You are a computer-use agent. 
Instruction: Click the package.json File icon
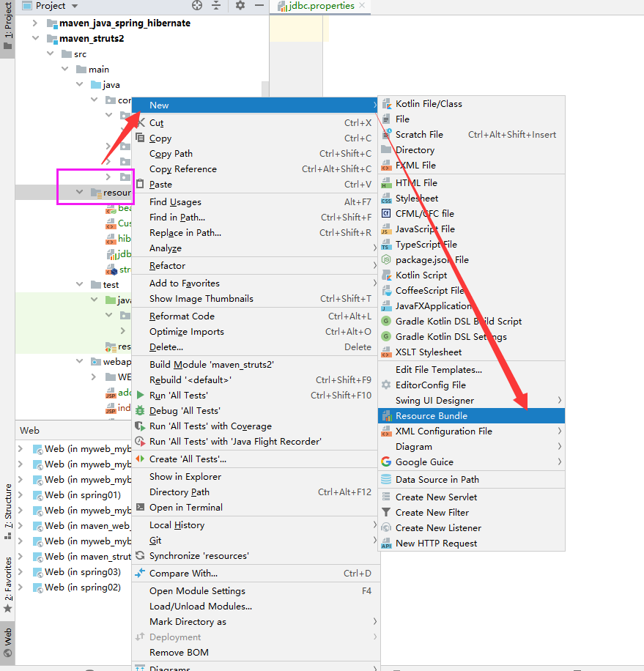386,260
